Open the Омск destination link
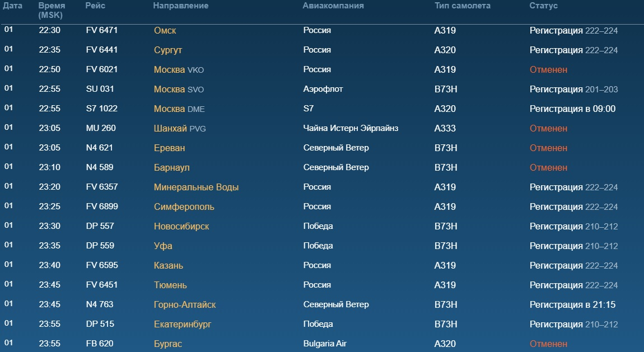 click(x=165, y=30)
